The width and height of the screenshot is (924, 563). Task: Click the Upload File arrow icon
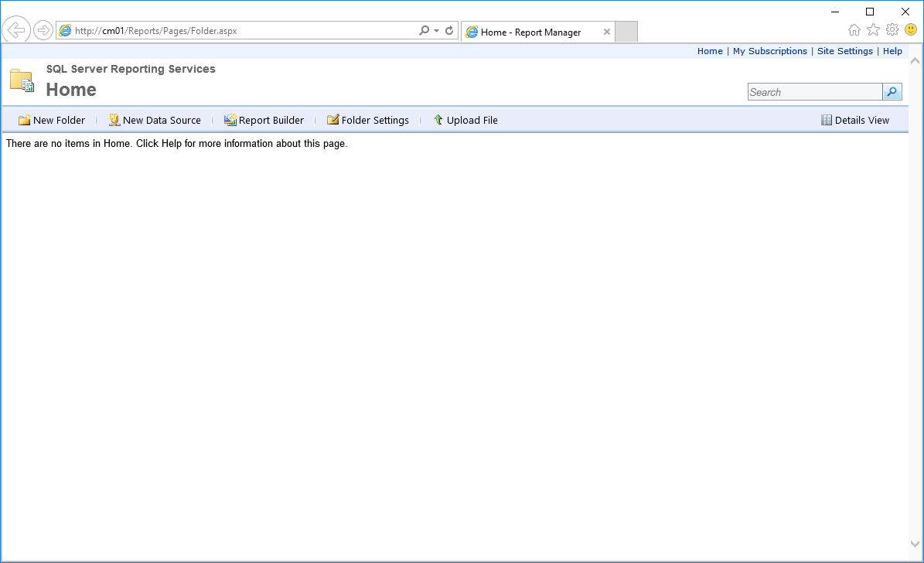(x=438, y=120)
